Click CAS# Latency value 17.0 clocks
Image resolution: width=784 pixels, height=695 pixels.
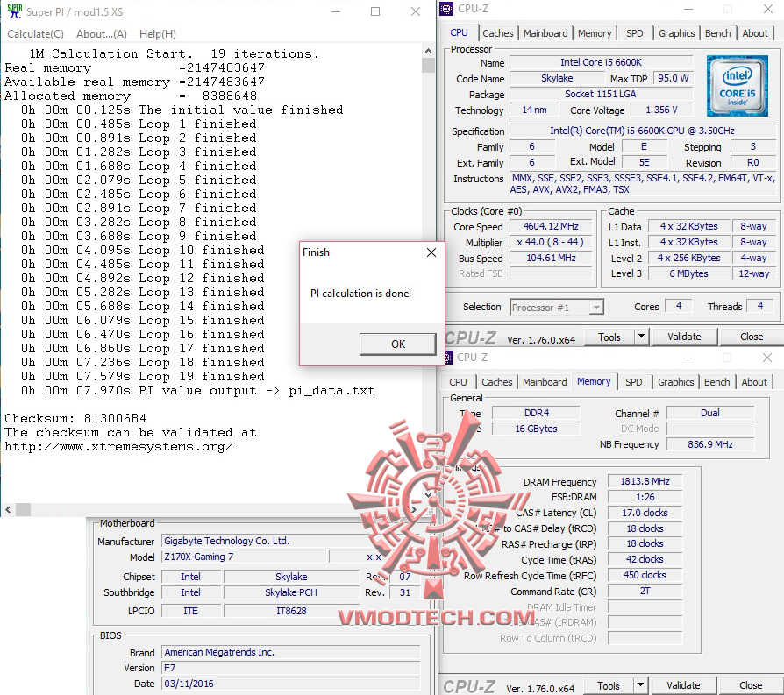(645, 513)
